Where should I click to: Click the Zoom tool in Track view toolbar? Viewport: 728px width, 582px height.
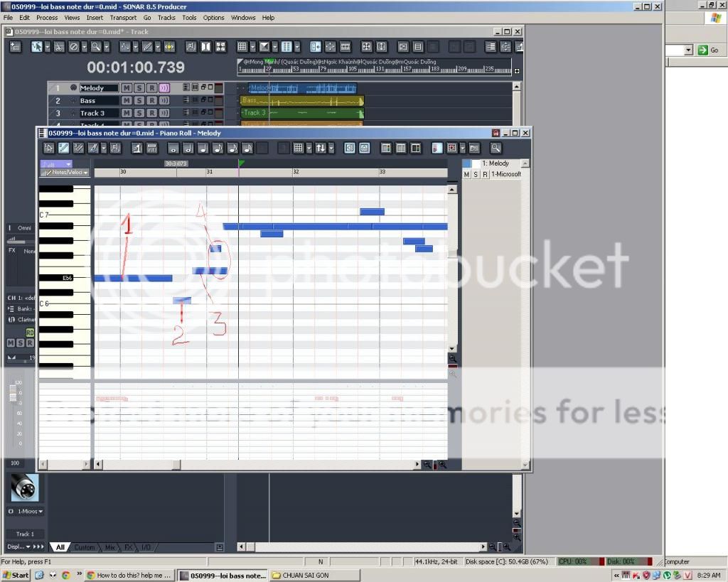click(x=96, y=47)
